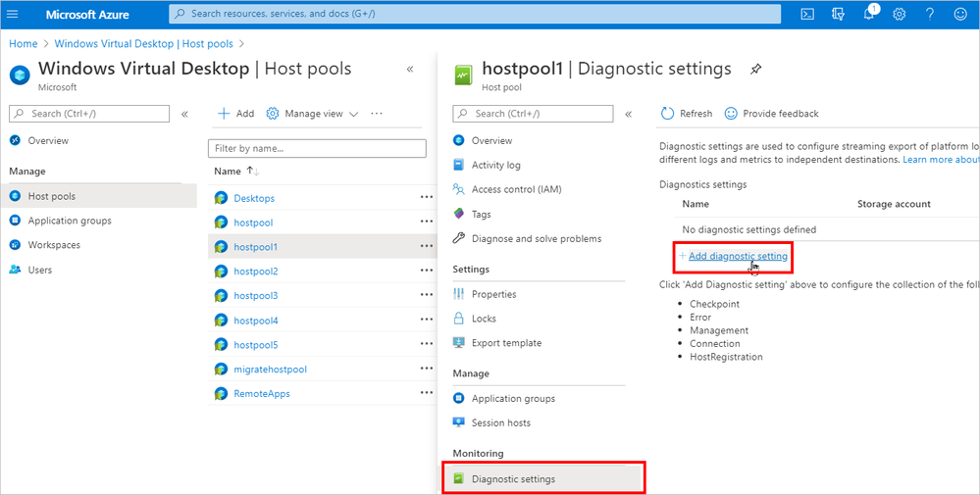The height and width of the screenshot is (495, 980).
Task: Open more options ellipsis in Host pools toolbar
Action: [377, 114]
